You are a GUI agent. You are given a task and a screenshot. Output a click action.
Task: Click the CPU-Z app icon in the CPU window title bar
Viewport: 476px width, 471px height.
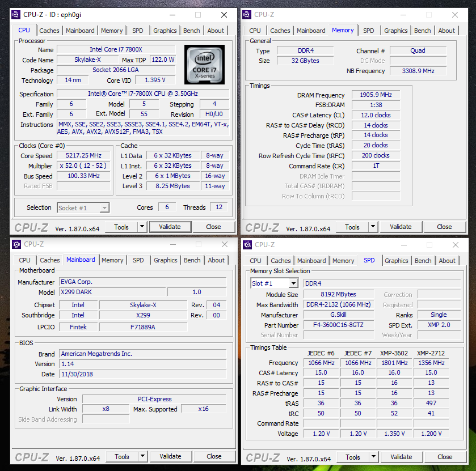(16, 15)
